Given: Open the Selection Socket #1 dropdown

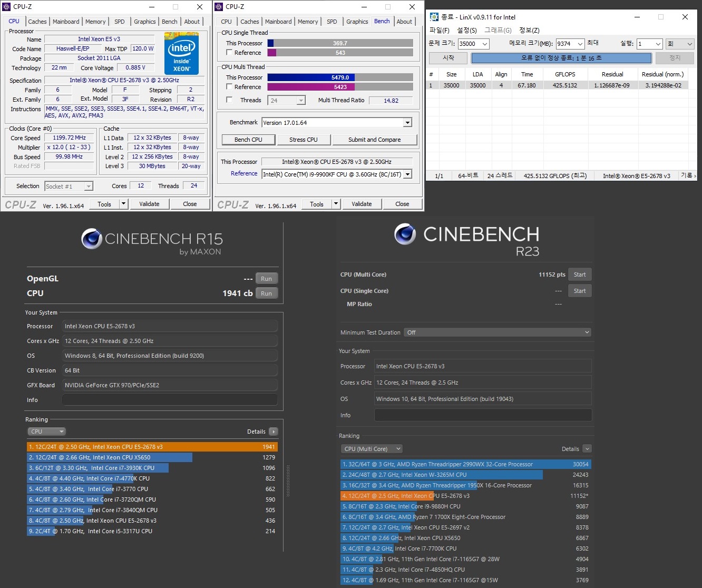Looking at the screenshot, I should click(69, 186).
